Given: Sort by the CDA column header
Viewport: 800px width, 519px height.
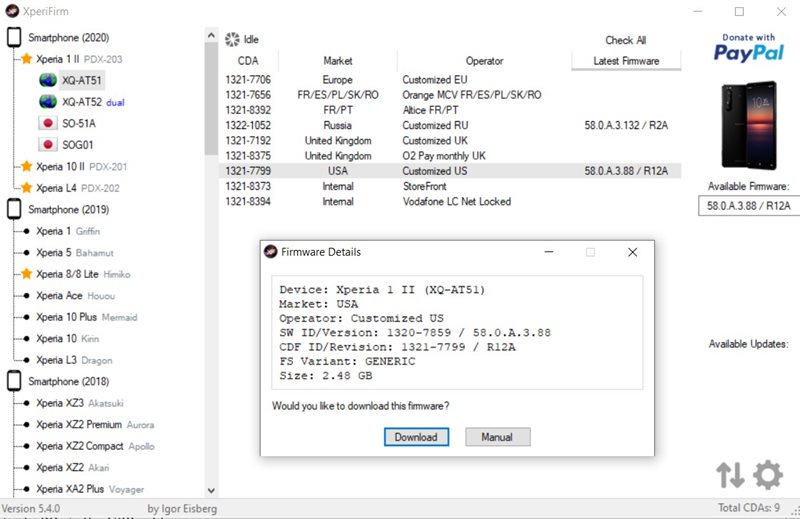Looking at the screenshot, I should point(248,61).
